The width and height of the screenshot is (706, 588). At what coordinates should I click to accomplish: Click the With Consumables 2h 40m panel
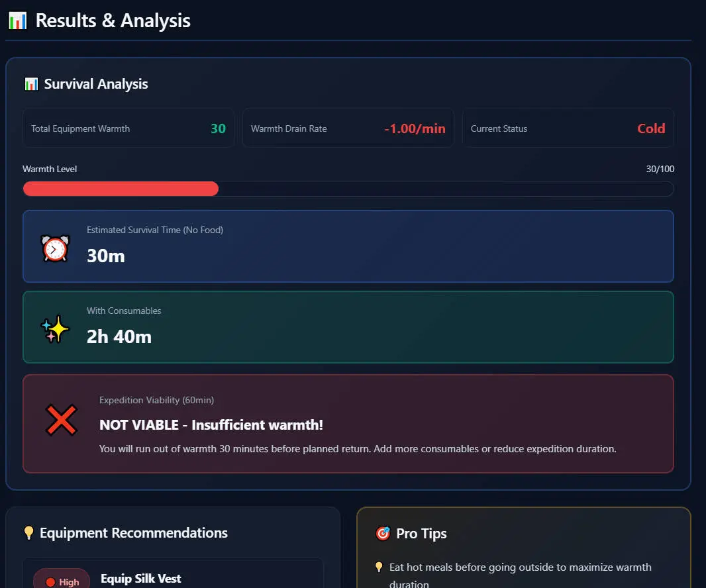348,327
